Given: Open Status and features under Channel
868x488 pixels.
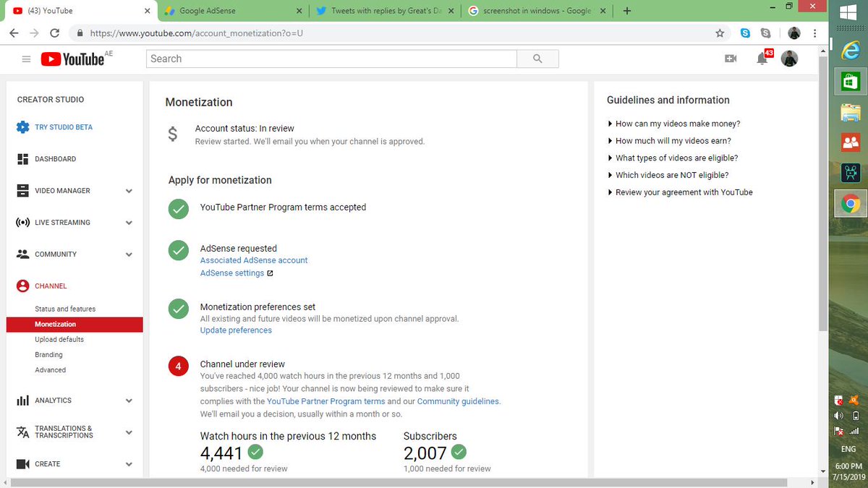Looking at the screenshot, I should [65, 309].
